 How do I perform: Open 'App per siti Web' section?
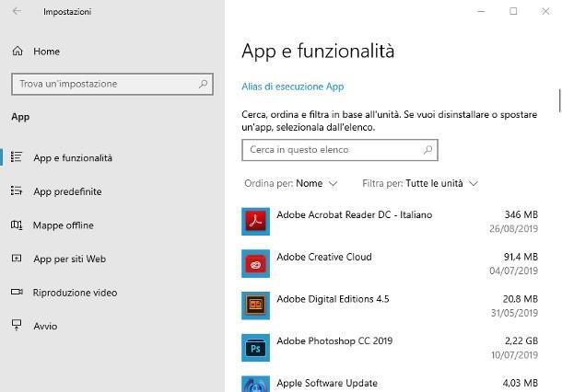click(69, 259)
